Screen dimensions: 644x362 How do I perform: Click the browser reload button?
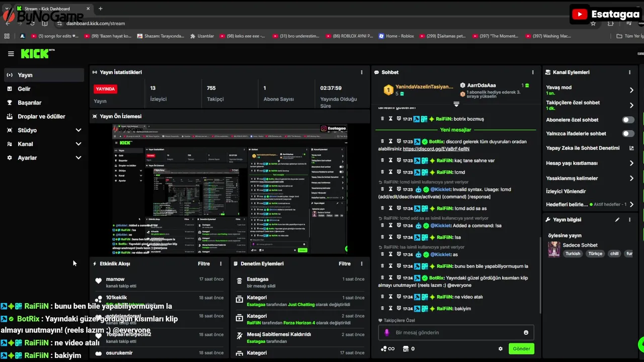click(32, 23)
